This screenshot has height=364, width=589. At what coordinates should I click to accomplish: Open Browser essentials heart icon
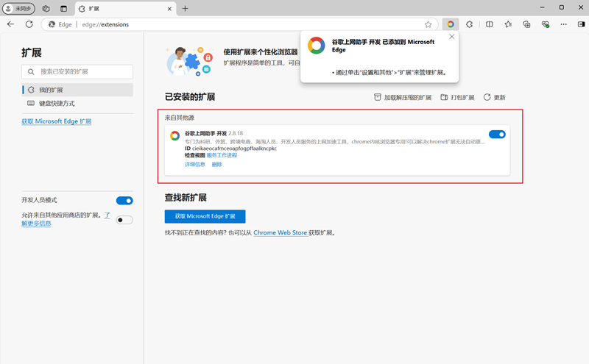[x=546, y=24]
